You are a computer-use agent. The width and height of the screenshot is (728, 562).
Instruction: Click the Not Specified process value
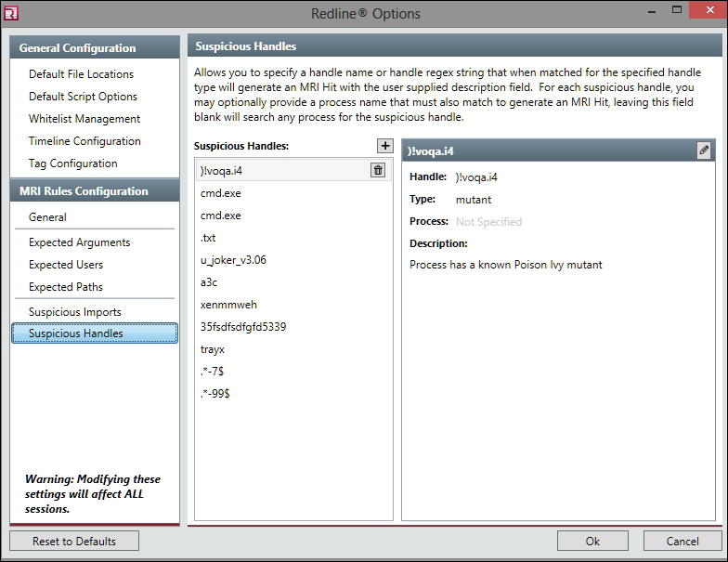[488, 221]
